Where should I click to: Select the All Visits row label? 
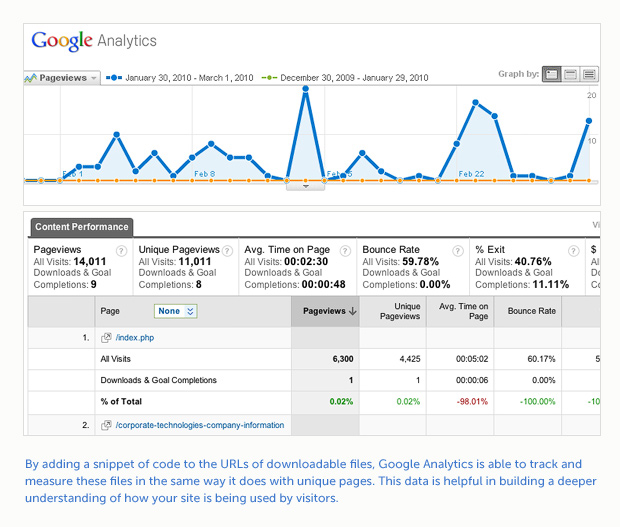point(115,359)
